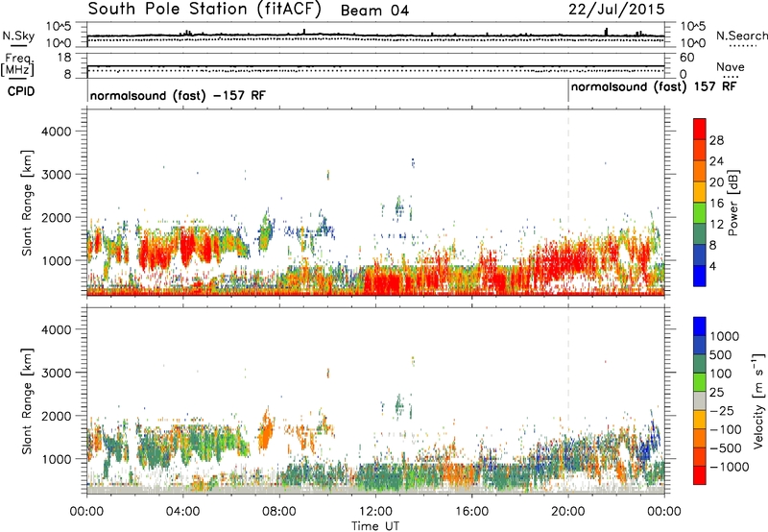768x532 pixels.
Task: Click the date '22/Jul/2015'
Action: pyautogui.click(x=616, y=9)
